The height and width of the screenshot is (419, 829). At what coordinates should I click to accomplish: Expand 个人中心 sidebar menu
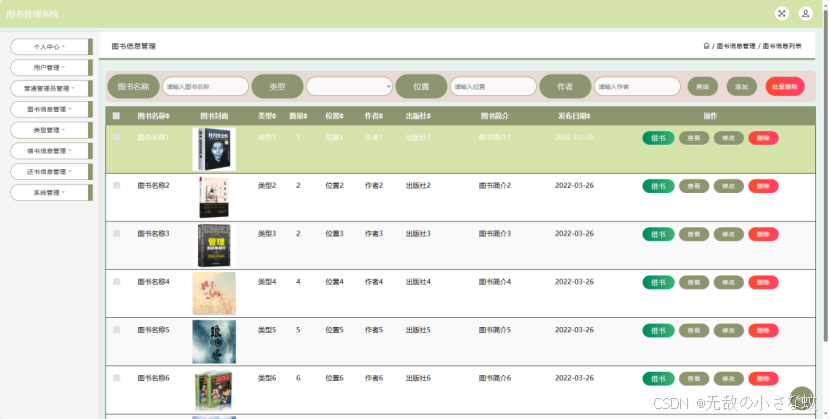(51, 46)
